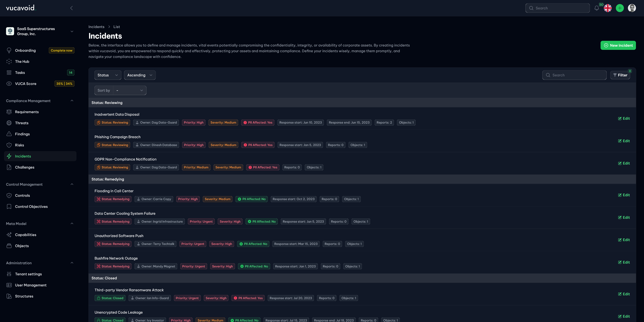The width and height of the screenshot is (644, 322).
Task: Open the Ascending order dropdown
Action: pos(140,75)
